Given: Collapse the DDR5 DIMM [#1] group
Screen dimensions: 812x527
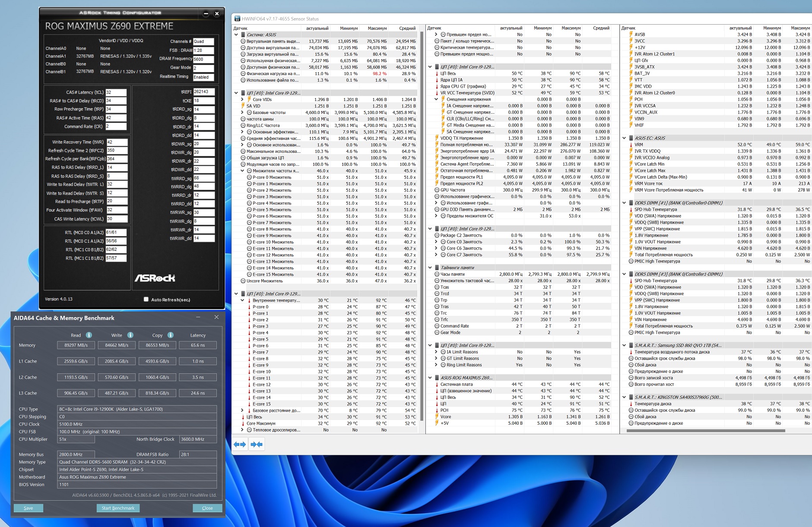Looking at the screenshot, I should pos(624,203).
